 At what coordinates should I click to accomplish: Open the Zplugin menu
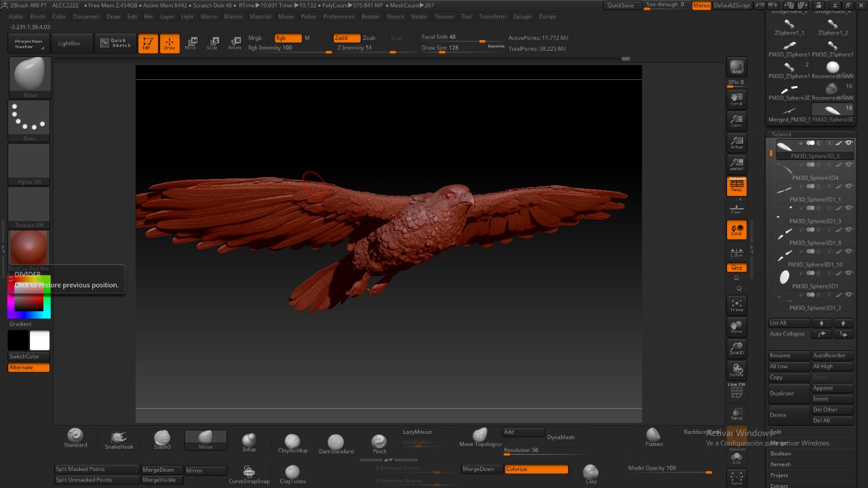click(522, 16)
